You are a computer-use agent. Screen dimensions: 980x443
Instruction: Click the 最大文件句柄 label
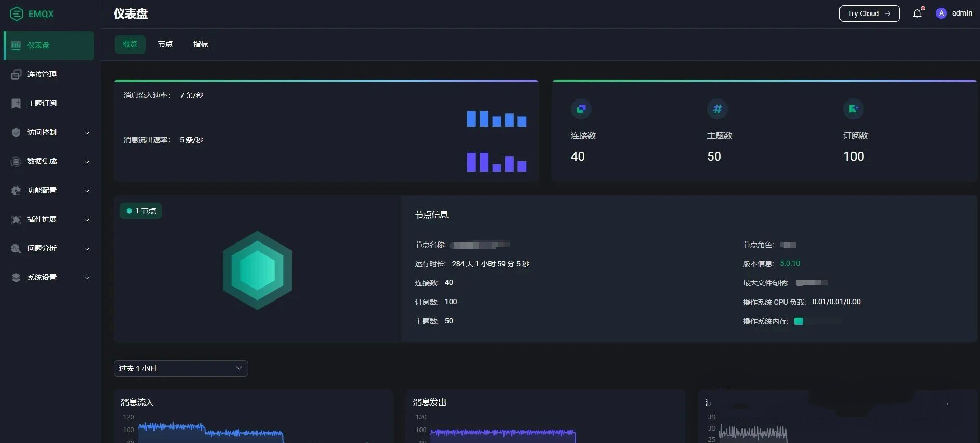point(765,283)
